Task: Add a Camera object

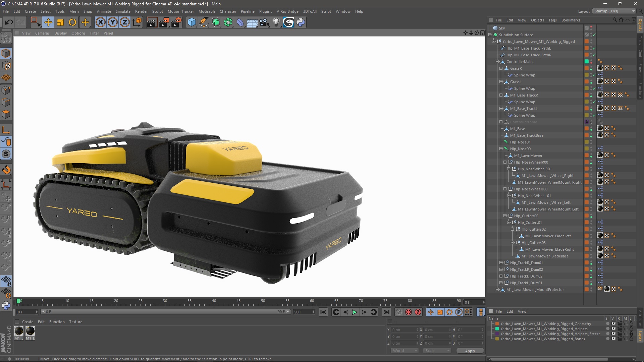Action: tap(264, 22)
